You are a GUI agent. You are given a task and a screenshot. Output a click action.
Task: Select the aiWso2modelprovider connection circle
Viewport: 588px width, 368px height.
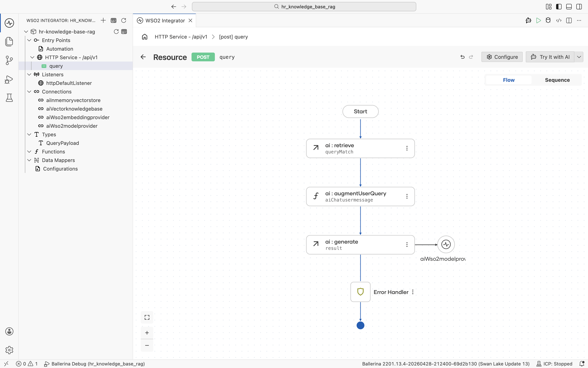(x=446, y=244)
